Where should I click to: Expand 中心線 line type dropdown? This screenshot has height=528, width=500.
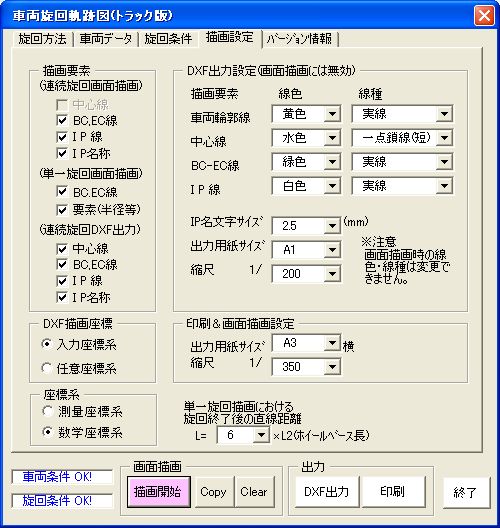444,138
